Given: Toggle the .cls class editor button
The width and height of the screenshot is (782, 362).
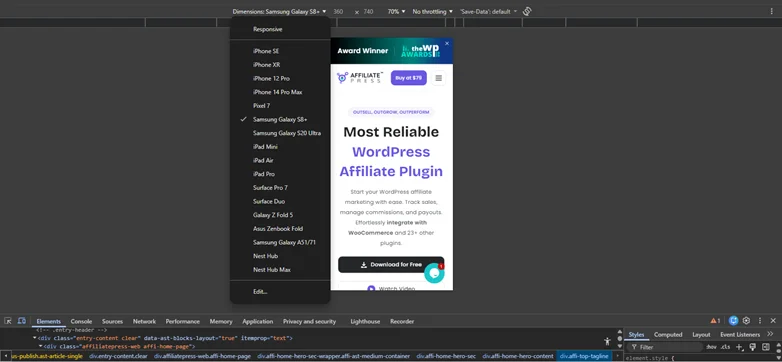Looking at the screenshot, I should click(x=725, y=347).
